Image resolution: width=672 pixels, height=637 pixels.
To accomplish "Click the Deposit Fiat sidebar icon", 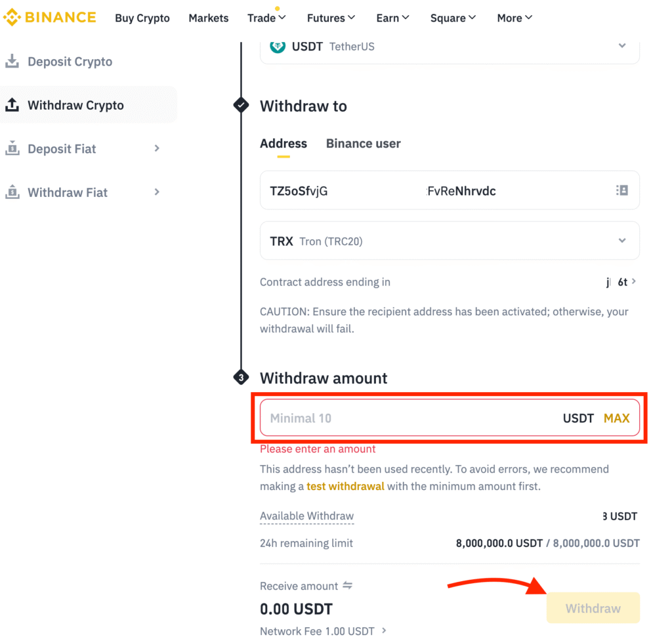I will (12, 149).
